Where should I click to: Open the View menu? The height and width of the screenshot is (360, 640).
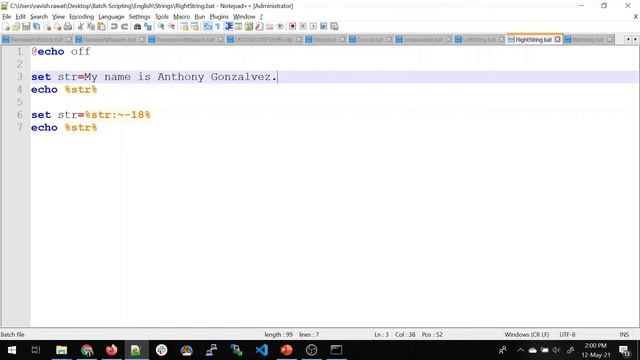tap(58, 17)
